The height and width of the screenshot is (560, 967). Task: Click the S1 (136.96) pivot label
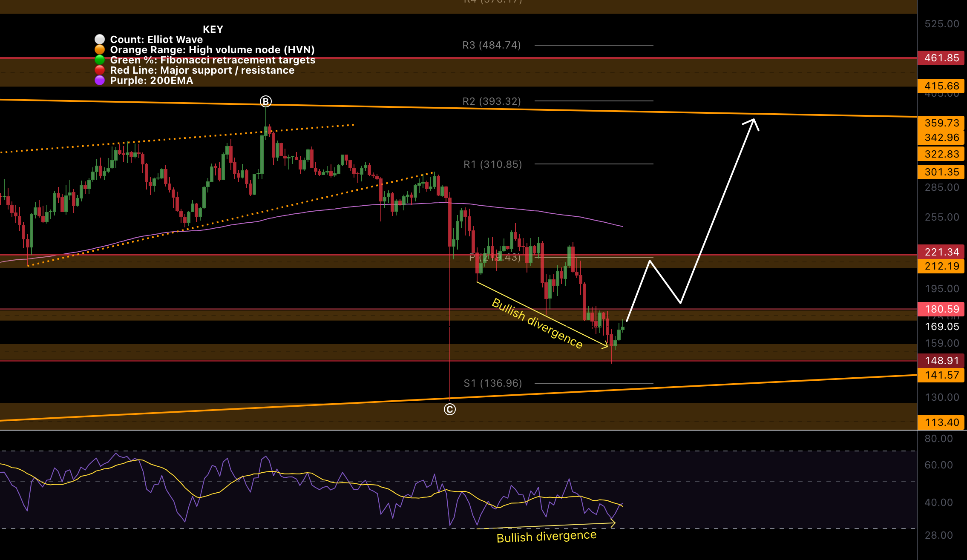[x=492, y=383]
